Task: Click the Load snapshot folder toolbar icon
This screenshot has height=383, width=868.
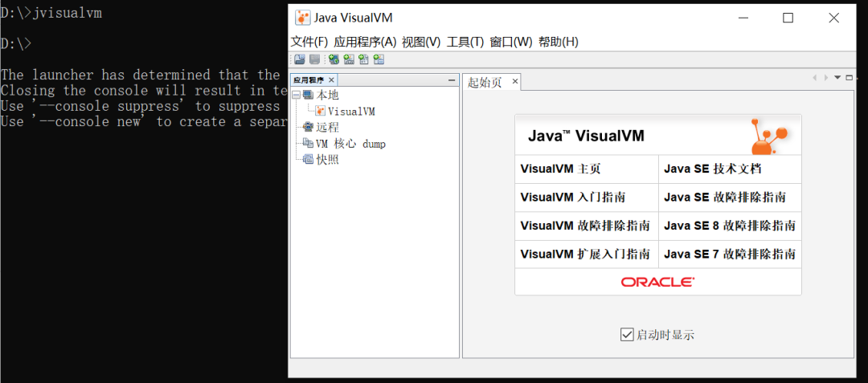Action: (x=300, y=59)
